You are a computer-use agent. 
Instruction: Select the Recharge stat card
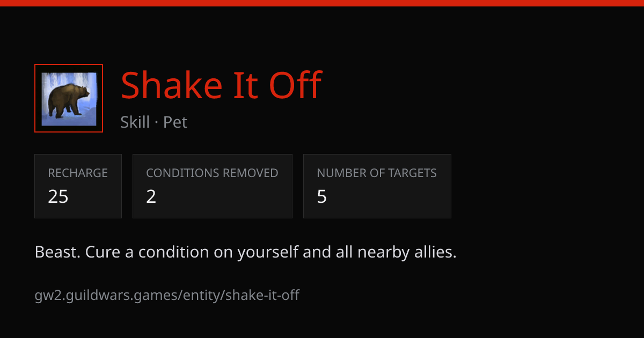pos(78,186)
